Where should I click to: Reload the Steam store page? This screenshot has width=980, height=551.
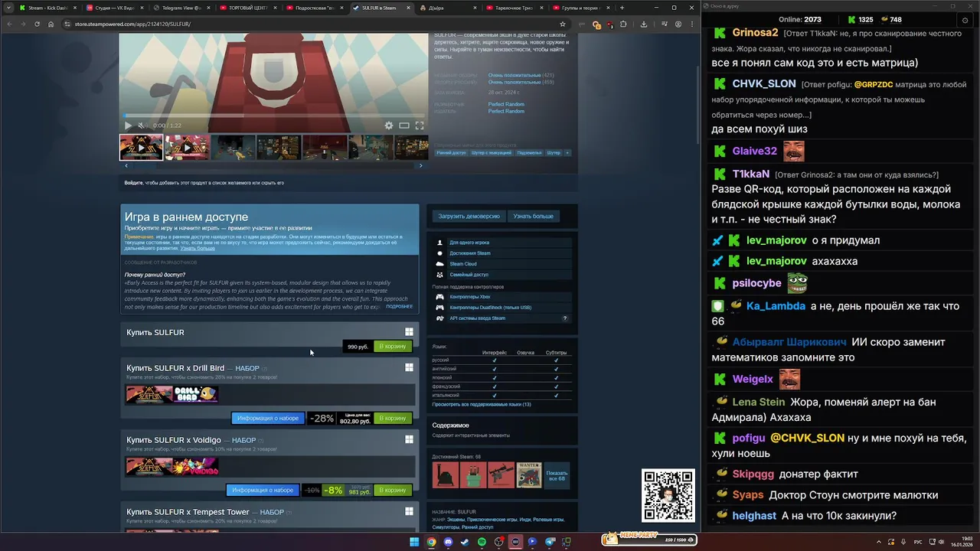37,24
